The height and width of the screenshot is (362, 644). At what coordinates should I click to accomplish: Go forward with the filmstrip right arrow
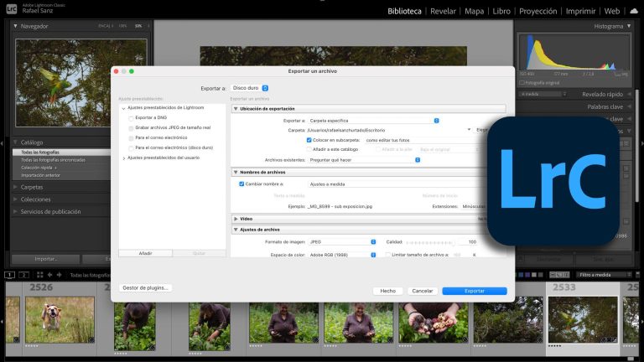click(60, 275)
